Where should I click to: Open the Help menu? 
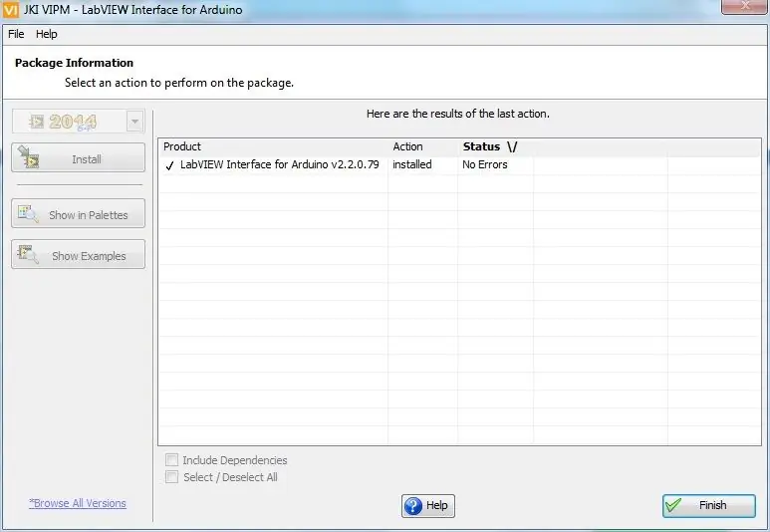tap(46, 34)
